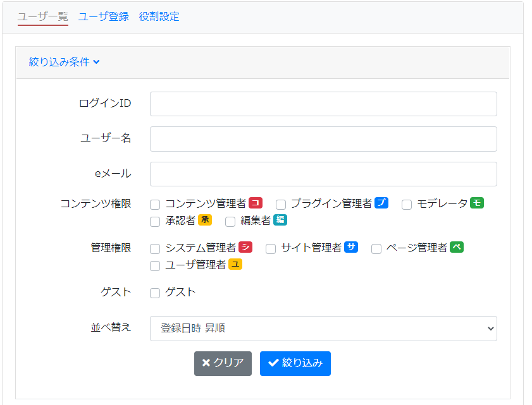Open the 並べ替え sort dropdown
532x405 pixels.
pos(323,328)
